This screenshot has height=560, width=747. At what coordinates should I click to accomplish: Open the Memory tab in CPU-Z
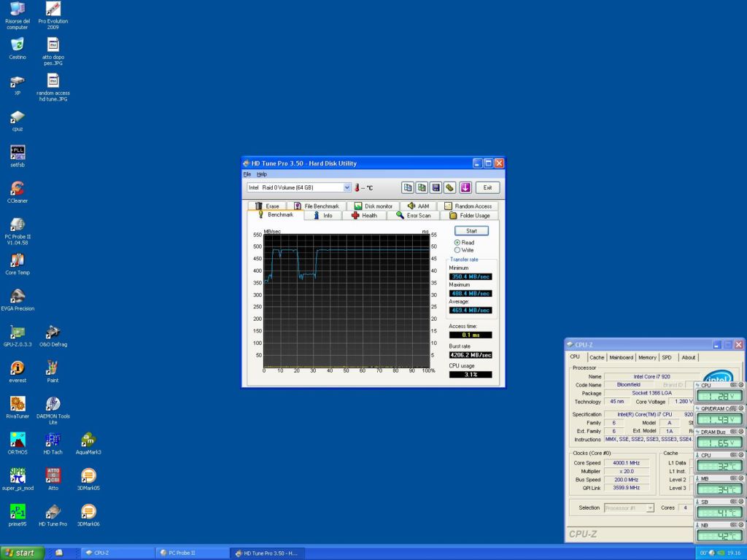pyautogui.click(x=647, y=357)
